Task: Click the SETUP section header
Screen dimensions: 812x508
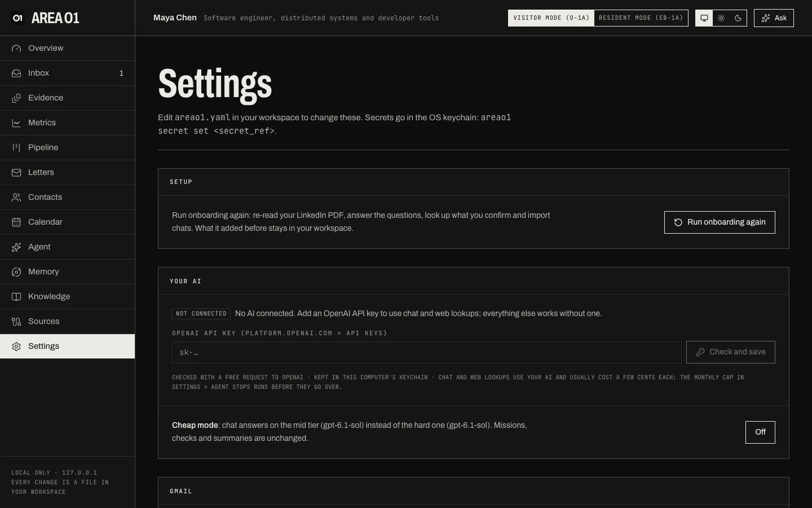Action: [x=181, y=182]
